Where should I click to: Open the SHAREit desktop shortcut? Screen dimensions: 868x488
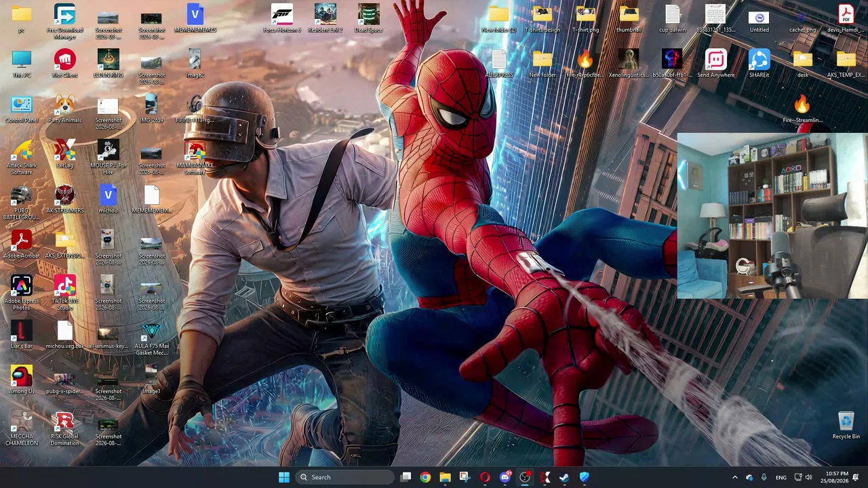tap(759, 64)
